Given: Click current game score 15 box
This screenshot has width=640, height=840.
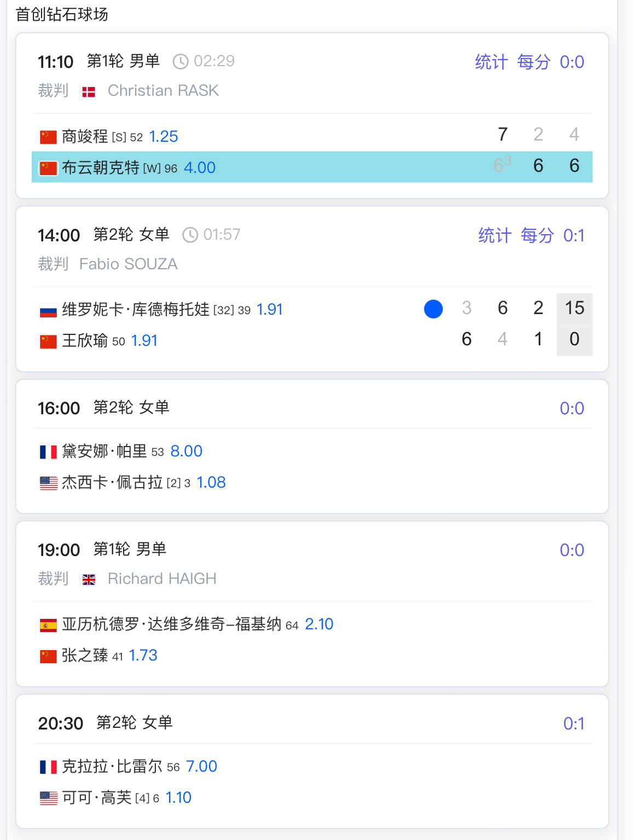Looking at the screenshot, I should pyautogui.click(x=574, y=308).
